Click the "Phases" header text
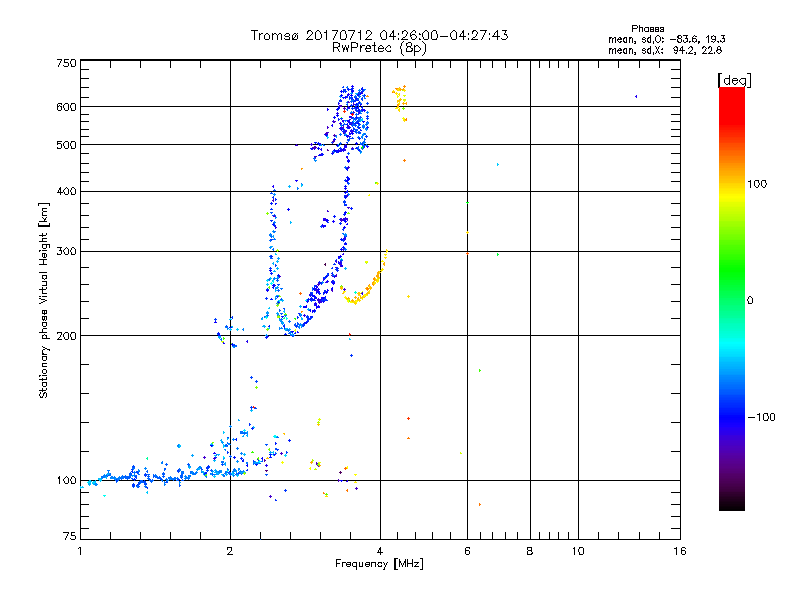800x600 pixels. point(647,29)
